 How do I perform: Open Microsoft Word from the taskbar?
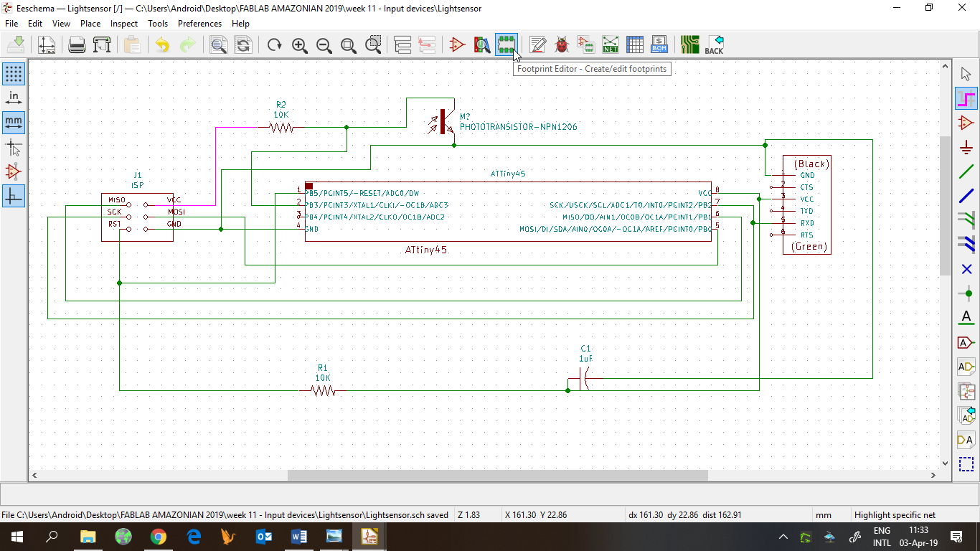pos(299,537)
